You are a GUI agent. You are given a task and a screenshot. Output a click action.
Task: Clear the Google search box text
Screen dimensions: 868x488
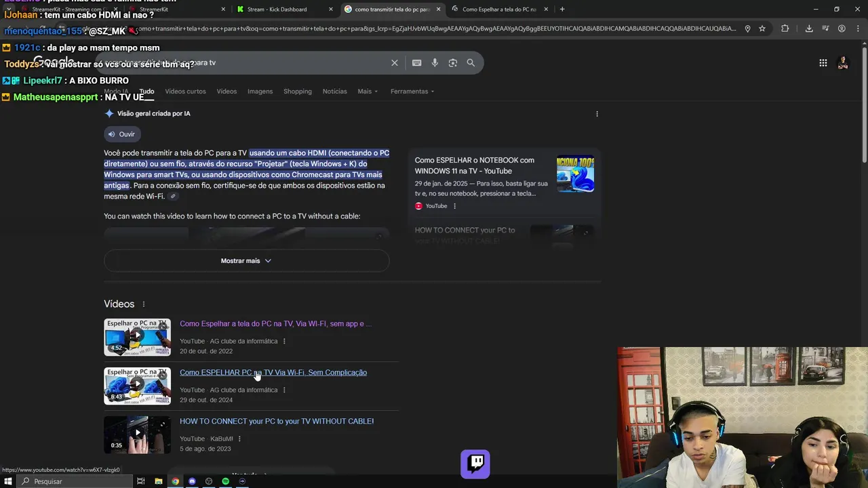[395, 62]
